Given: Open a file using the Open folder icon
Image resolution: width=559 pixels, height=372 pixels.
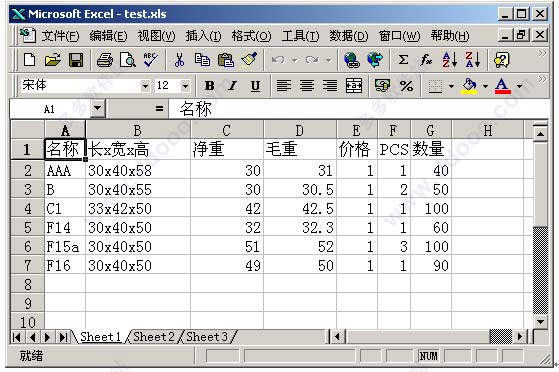Looking at the screenshot, I should pyautogui.click(x=53, y=60).
